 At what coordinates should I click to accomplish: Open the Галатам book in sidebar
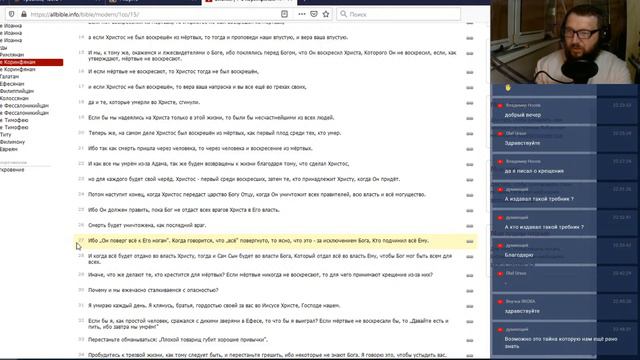click(x=9, y=77)
